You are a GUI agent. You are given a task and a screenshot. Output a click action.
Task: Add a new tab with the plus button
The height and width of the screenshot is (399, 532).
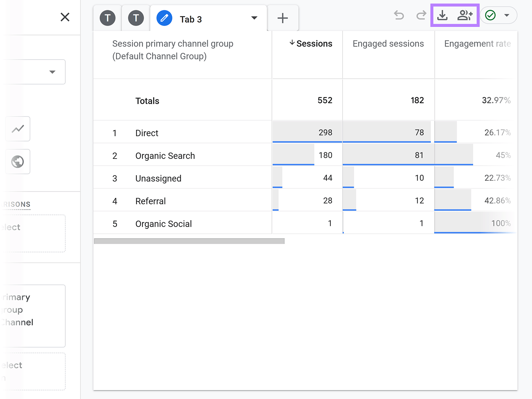pyautogui.click(x=283, y=17)
